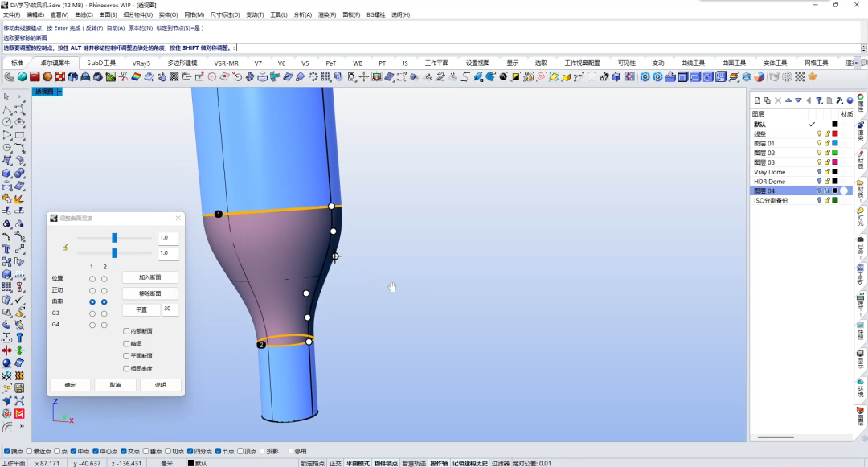
Task: Toggle 端点 osnap checkbox
Action: pos(6,451)
